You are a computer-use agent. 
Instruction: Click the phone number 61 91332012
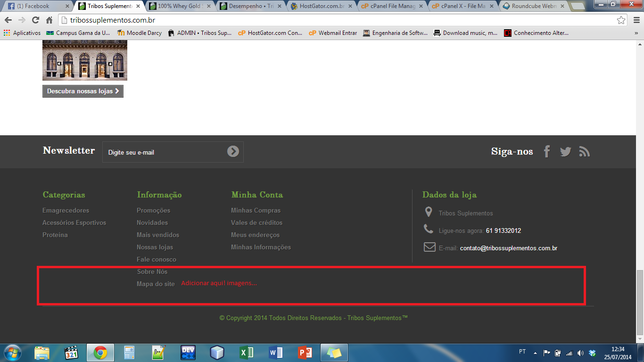click(x=503, y=230)
